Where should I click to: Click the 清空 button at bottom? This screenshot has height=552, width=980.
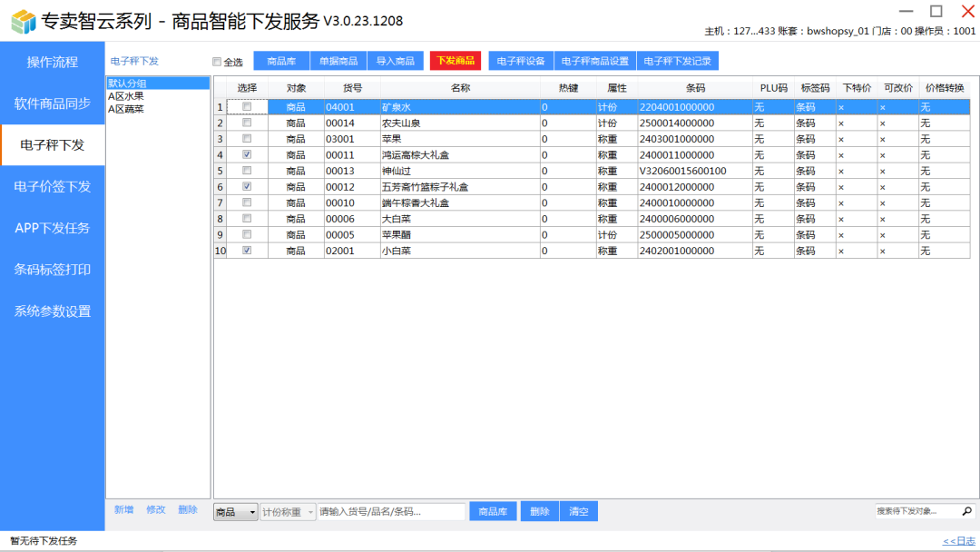578,511
